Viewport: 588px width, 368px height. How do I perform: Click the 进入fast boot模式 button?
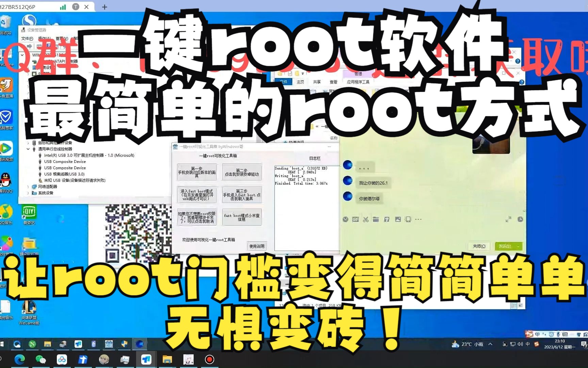pyautogui.click(x=197, y=195)
